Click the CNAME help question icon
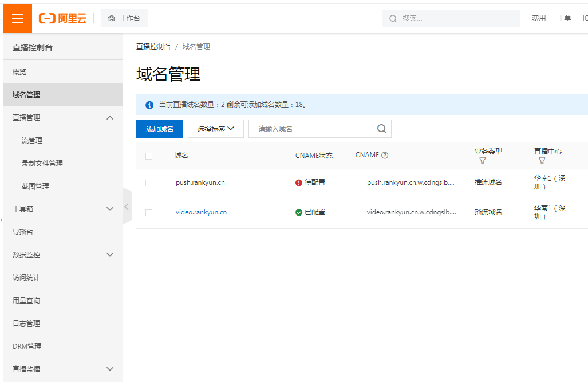Image resolution: width=588 pixels, height=382 pixels. click(385, 155)
